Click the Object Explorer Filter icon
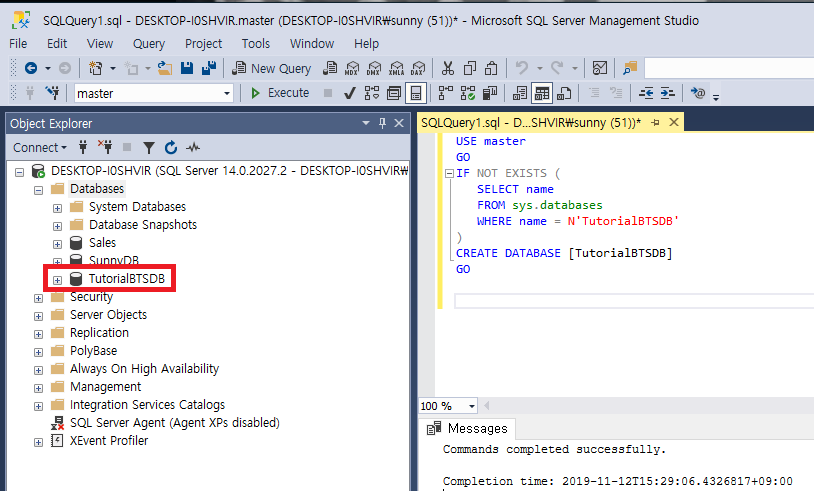The height and width of the screenshot is (491, 814). [x=149, y=148]
